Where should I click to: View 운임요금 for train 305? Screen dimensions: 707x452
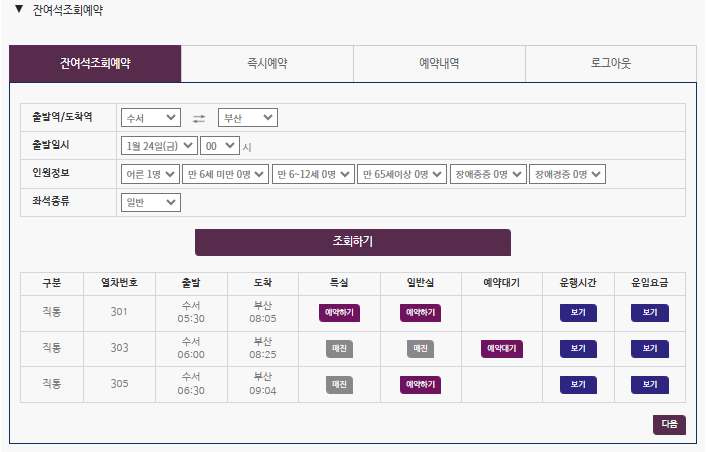(x=650, y=385)
